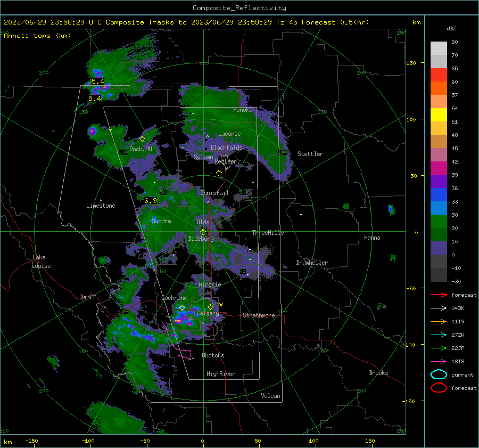Viewport: 479px width, 448px height.
Task: Click the green 22JP arrow legend icon
Action: coord(439,348)
